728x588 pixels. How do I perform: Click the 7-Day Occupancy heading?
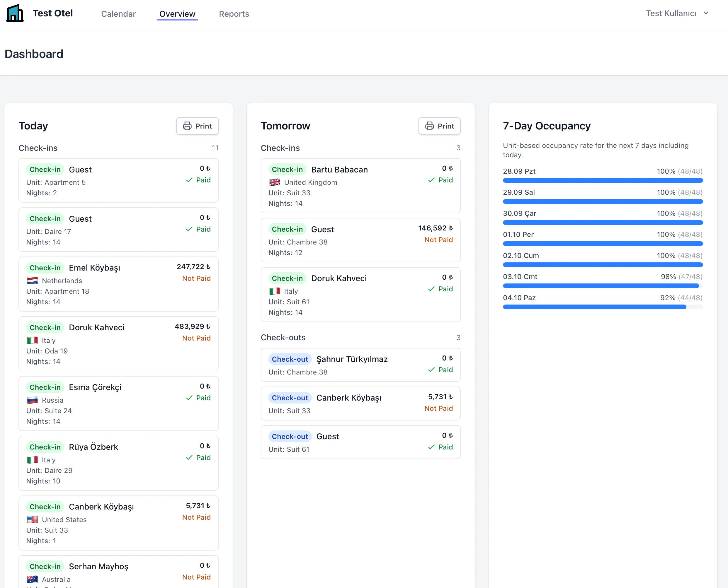point(547,126)
